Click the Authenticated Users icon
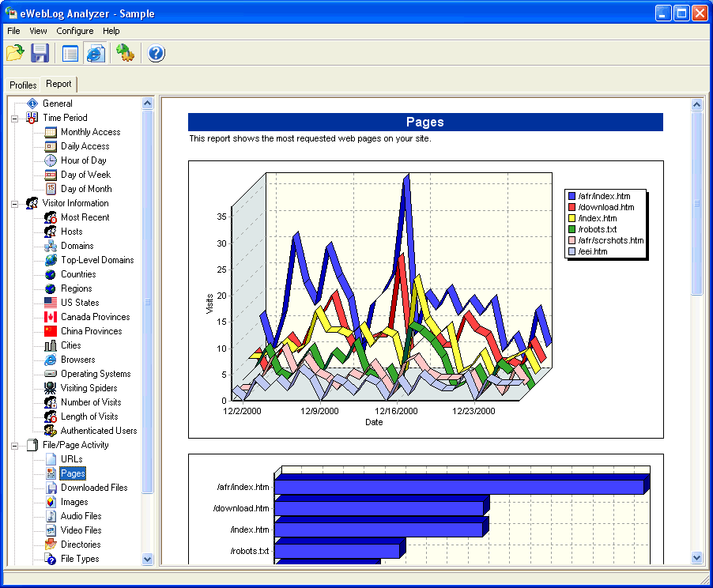This screenshot has width=713, height=588. [51, 431]
